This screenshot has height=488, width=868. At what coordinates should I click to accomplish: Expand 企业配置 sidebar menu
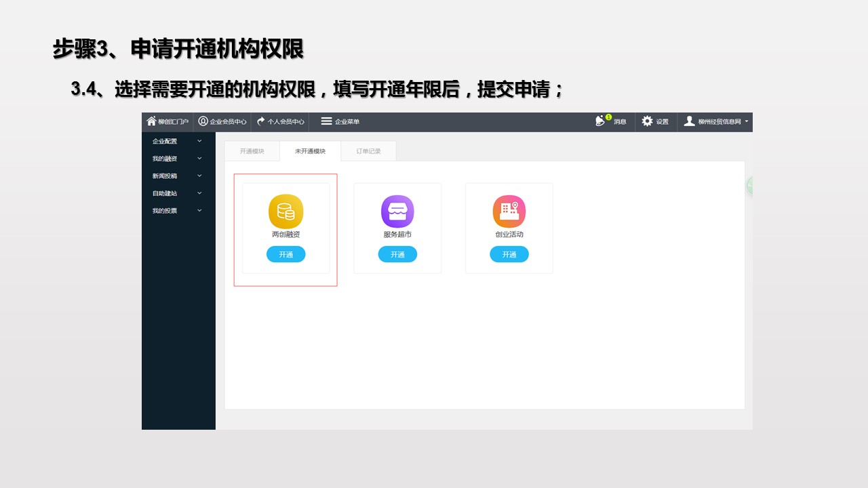pyautogui.click(x=178, y=141)
